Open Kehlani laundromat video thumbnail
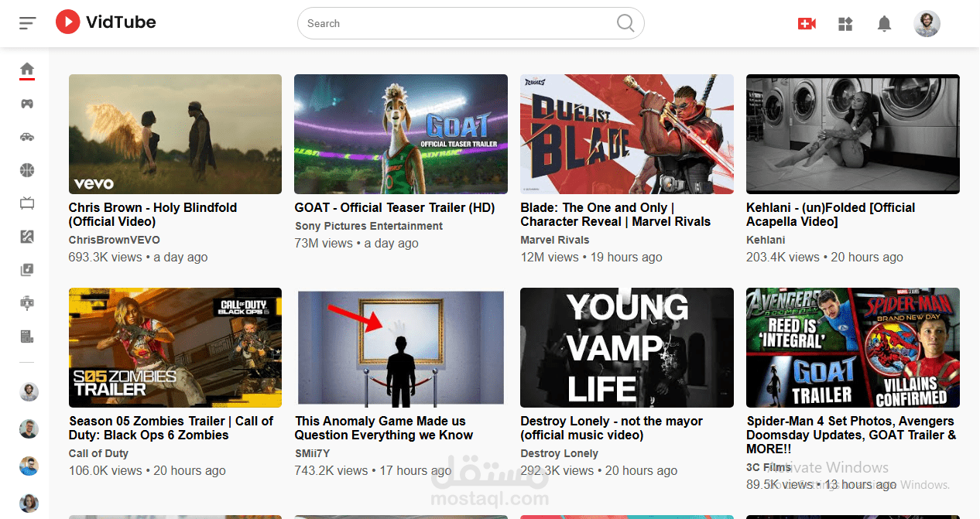The height and width of the screenshot is (519, 980). [x=853, y=134]
